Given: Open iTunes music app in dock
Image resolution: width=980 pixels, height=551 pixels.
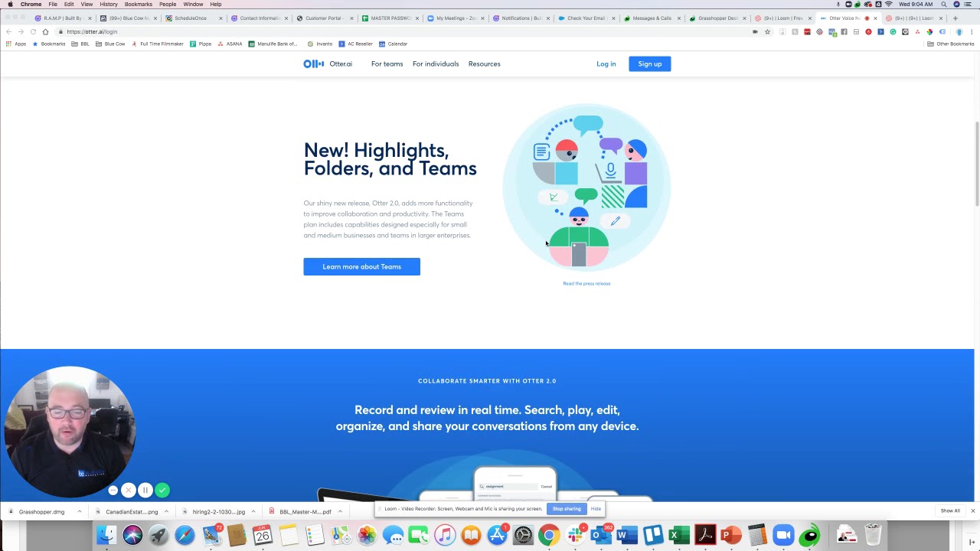Looking at the screenshot, I should coord(445,535).
